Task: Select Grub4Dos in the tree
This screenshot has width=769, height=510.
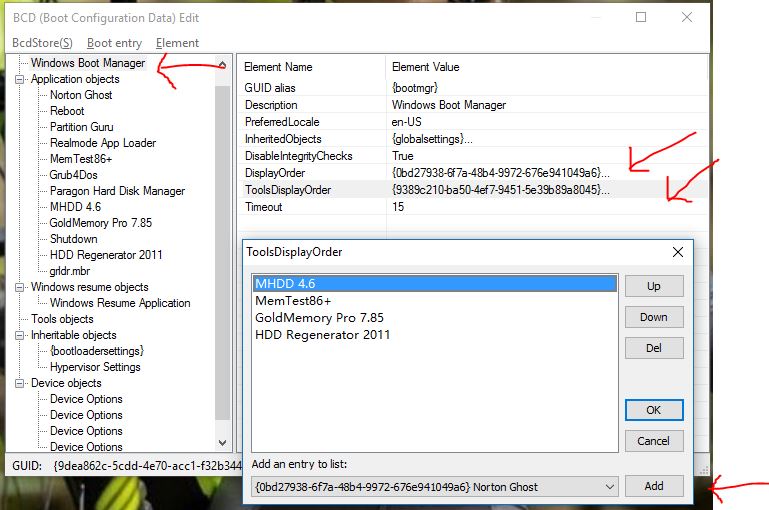Action: click(x=74, y=175)
